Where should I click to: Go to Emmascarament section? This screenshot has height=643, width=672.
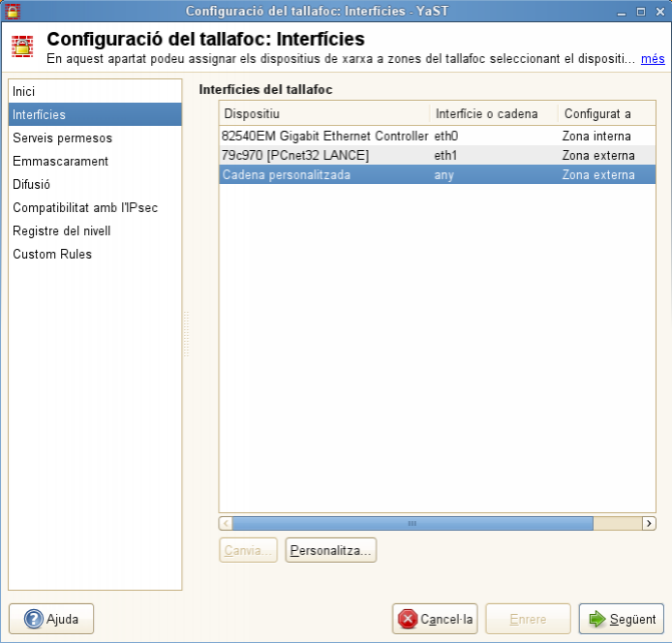60,161
